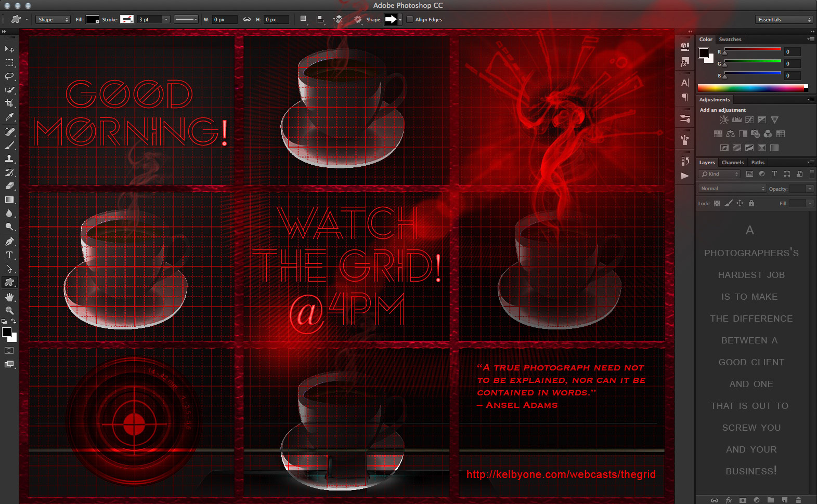Image resolution: width=817 pixels, height=504 pixels.
Task: Select the Pen tool
Action: coord(9,241)
